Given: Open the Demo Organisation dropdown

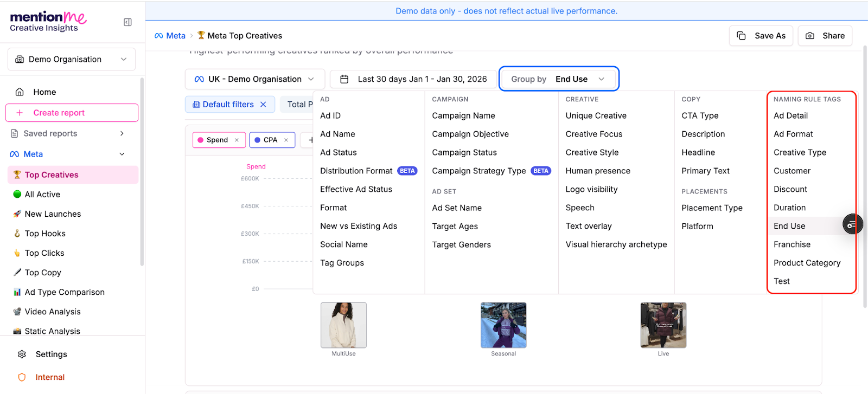Looking at the screenshot, I should click(72, 59).
